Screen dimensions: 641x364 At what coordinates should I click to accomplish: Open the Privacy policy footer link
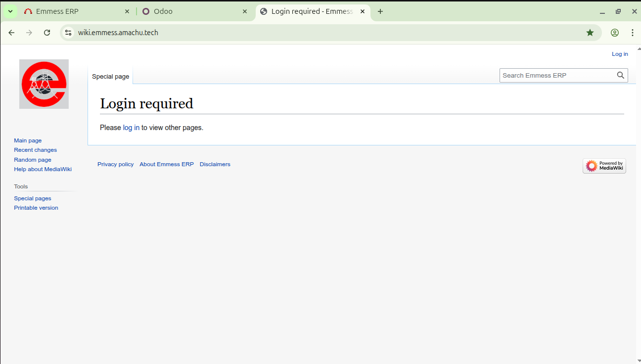(115, 164)
